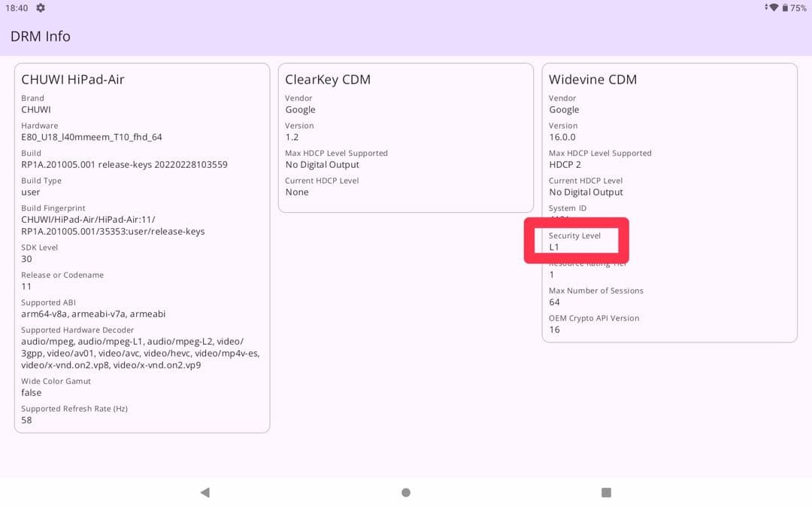This screenshot has width=812, height=508.
Task: Tap the Android back navigation triangle
Action: [205, 492]
